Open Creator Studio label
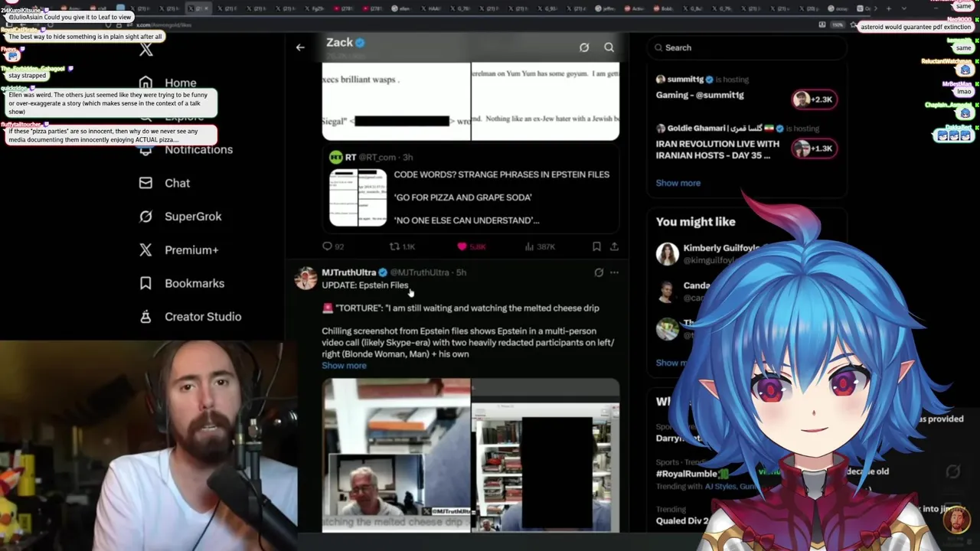This screenshot has height=551, width=980. coord(203,316)
